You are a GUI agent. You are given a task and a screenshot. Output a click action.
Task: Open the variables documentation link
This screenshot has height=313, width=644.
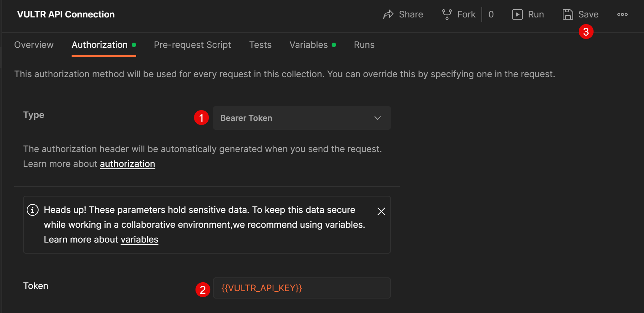pos(139,240)
